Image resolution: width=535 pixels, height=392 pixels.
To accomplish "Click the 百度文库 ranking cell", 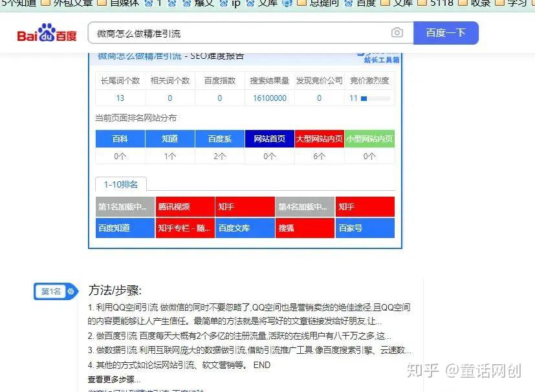I will tap(245, 228).
